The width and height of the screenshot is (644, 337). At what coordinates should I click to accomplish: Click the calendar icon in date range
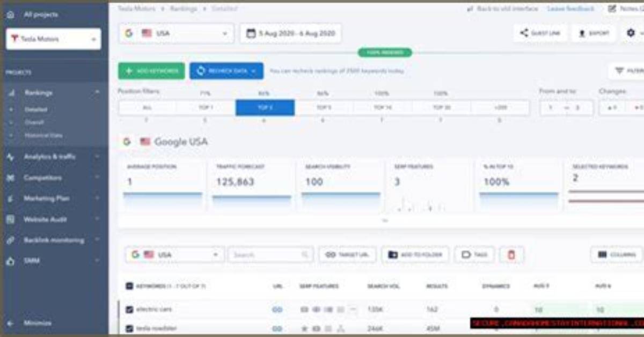(x=250, y=33)
